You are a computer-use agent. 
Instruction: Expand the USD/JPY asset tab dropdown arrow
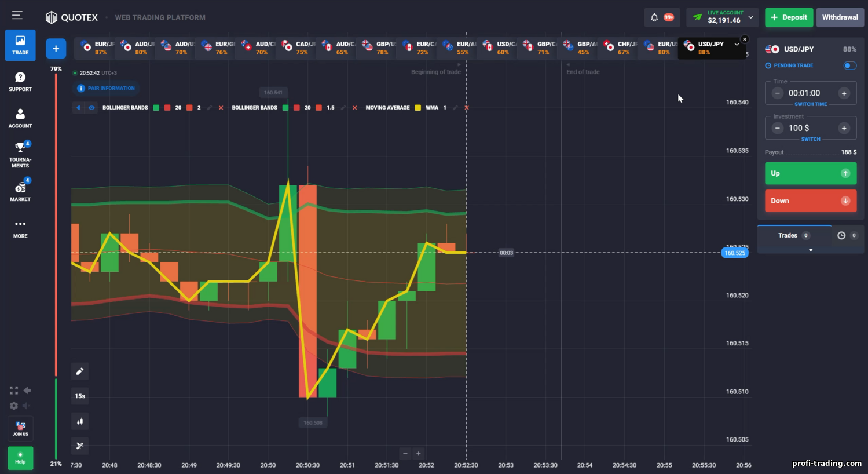(737, 44)
